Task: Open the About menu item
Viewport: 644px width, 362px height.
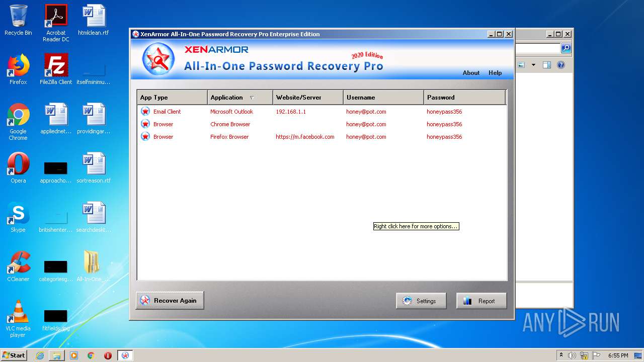Action: (471, 73)
